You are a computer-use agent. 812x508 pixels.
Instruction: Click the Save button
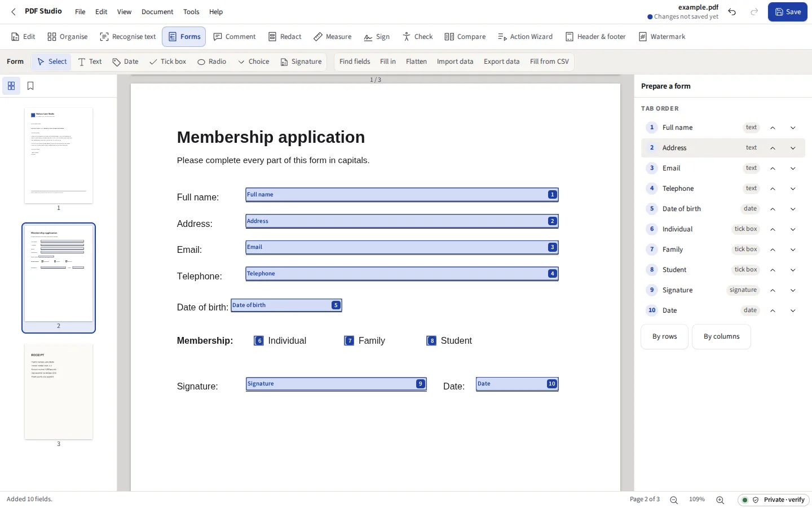click(x=788, y=12)
